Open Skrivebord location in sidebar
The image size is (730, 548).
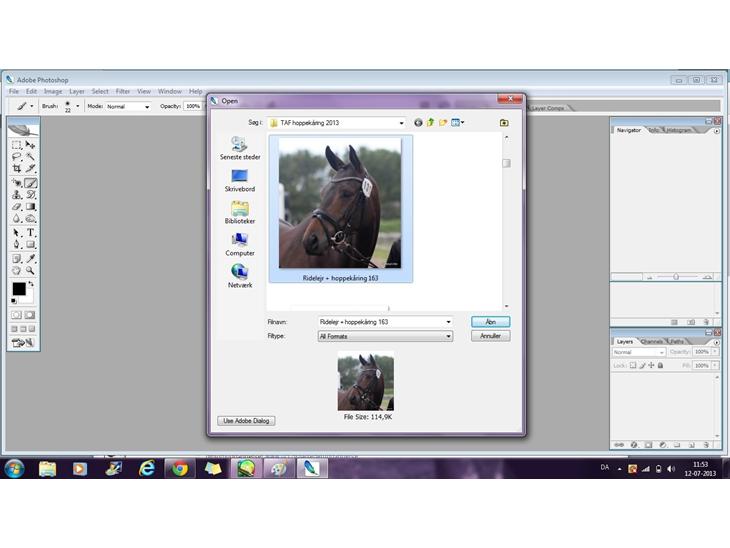pos(240,180)
